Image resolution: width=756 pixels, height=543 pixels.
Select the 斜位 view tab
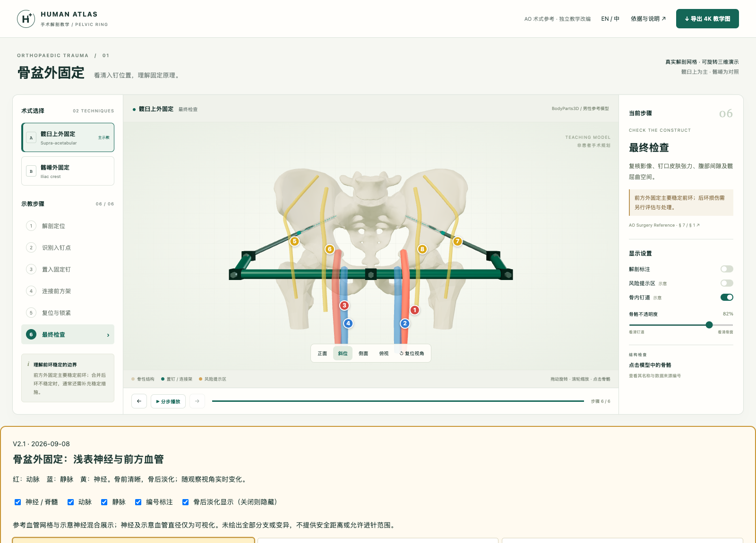[343, 353]
